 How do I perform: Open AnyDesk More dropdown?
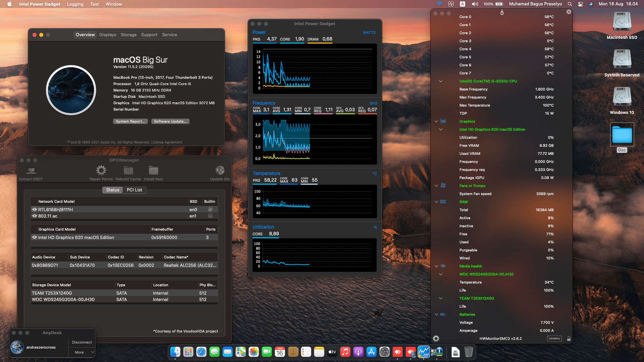coord(82,352)
